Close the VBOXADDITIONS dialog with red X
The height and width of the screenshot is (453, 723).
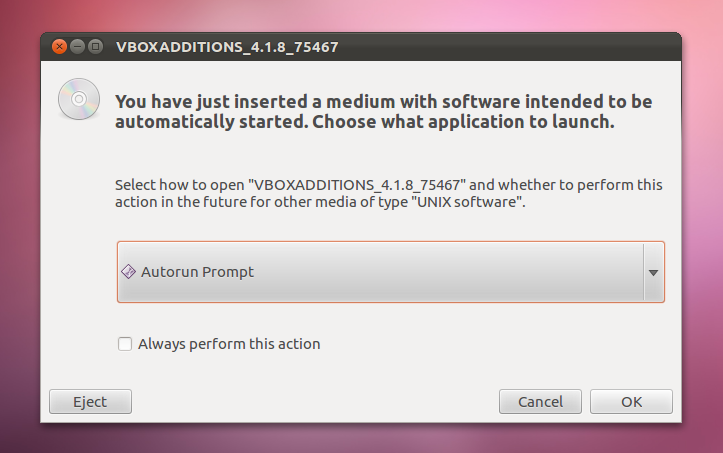(x=59, y=47)
